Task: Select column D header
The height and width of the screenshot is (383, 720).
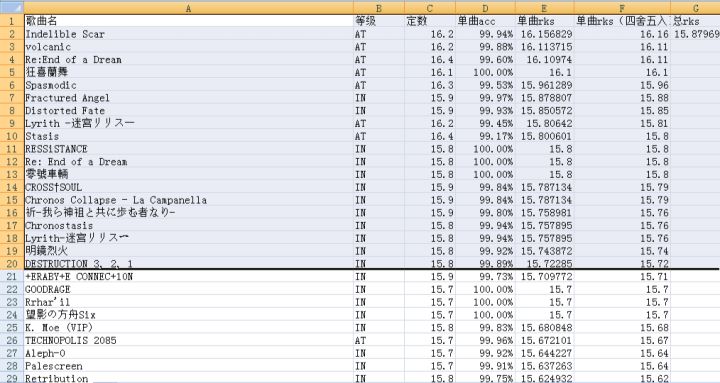Action: pos(485,7)
